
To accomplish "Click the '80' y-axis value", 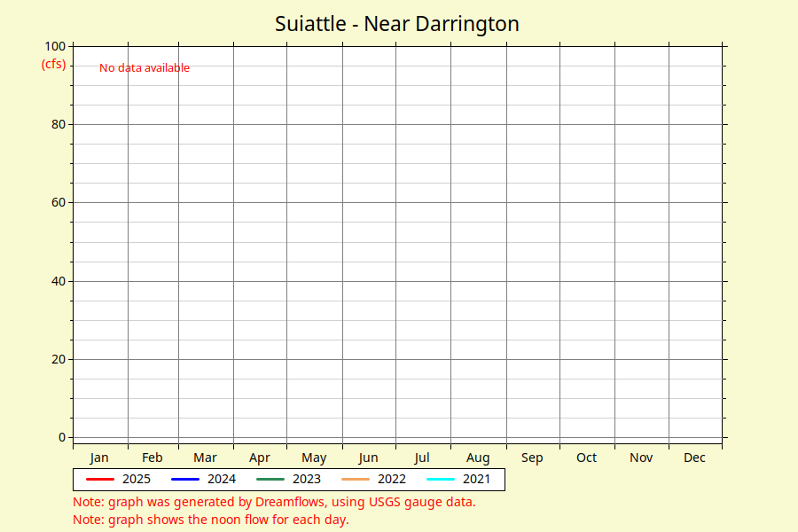I will tap(59, 124).
